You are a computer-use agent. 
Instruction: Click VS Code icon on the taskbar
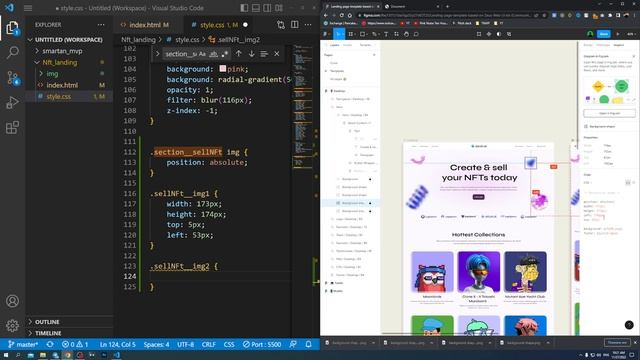[x=116, y=355]
